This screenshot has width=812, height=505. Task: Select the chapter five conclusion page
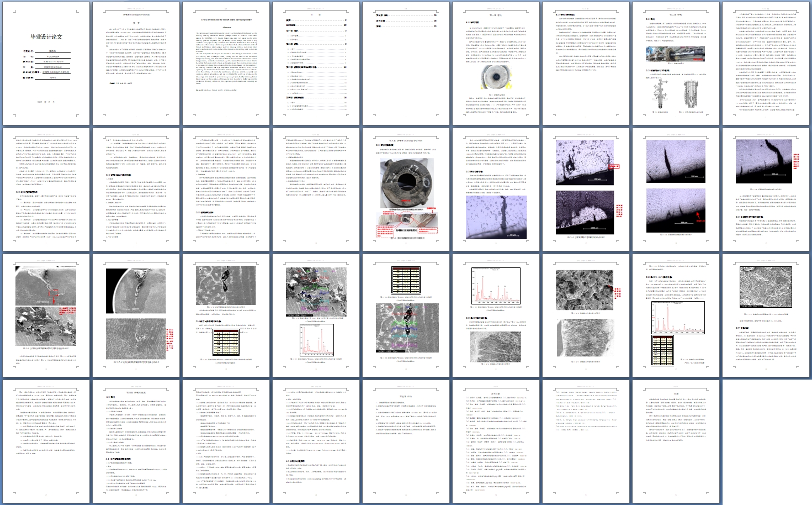tap(406, 441)
